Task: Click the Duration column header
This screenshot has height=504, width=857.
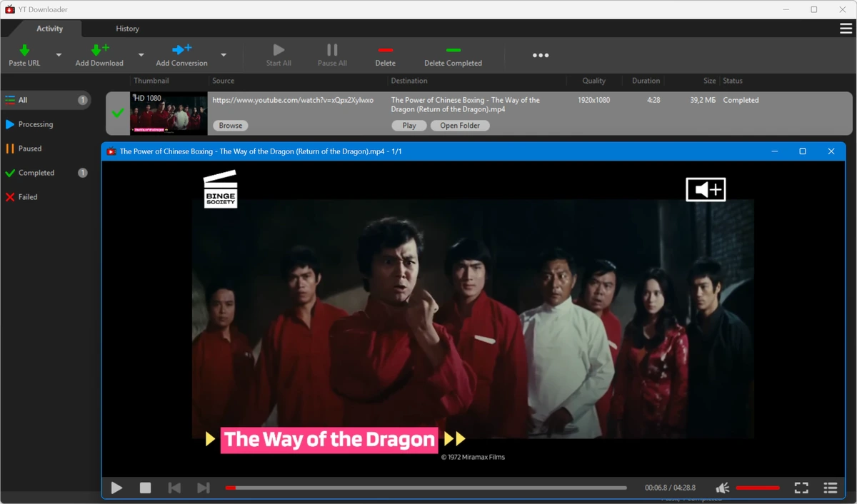Action: [646, 81]
